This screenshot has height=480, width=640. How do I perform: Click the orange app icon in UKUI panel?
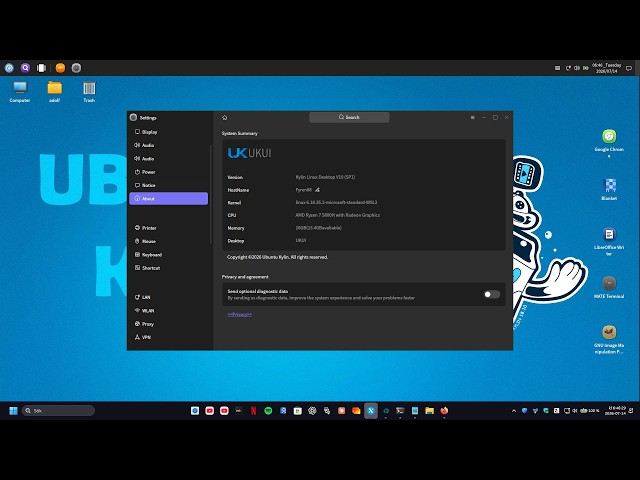60,68
